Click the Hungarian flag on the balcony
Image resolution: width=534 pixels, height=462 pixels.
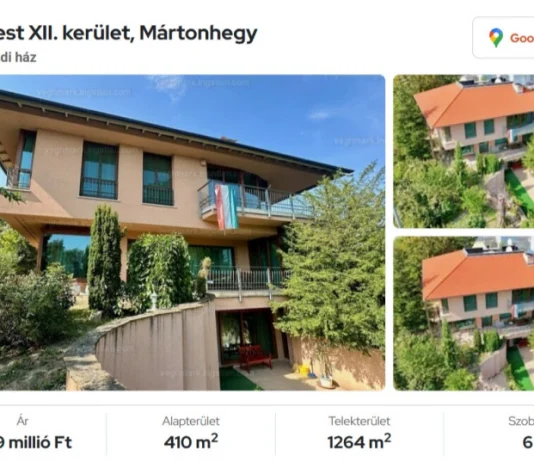[226, 206]
